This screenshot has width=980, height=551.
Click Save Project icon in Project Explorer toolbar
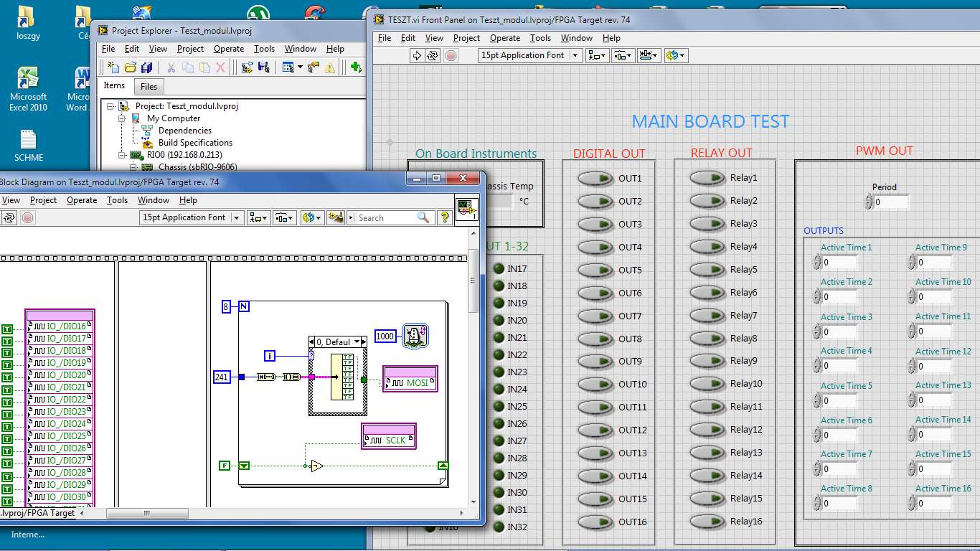click(263, 67)
